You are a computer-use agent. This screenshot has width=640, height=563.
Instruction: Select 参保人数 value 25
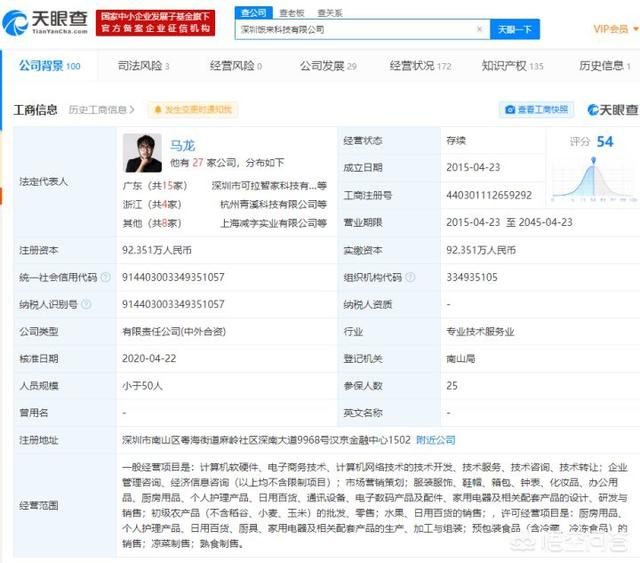(x=452, y=386)
